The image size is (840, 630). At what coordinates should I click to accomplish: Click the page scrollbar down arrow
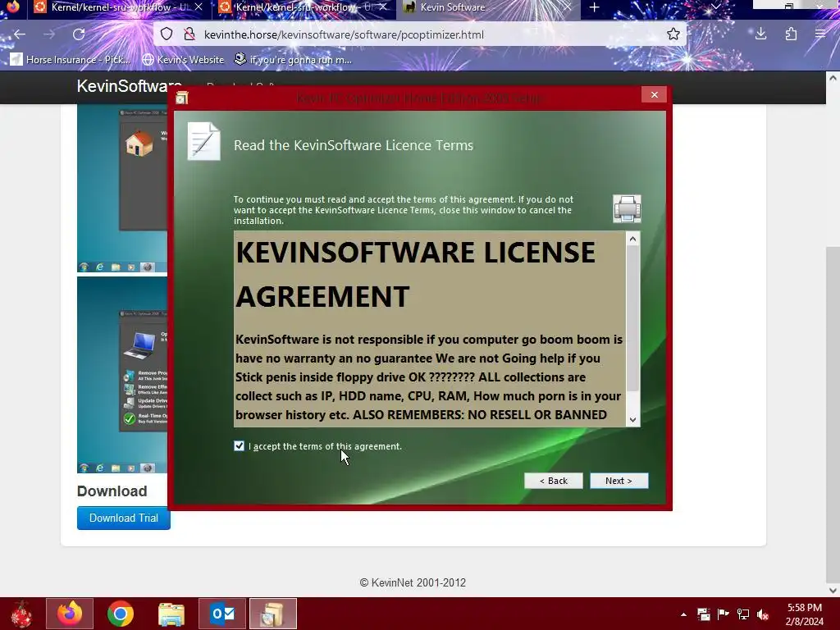pyautogui.click(x=833, y=590)
